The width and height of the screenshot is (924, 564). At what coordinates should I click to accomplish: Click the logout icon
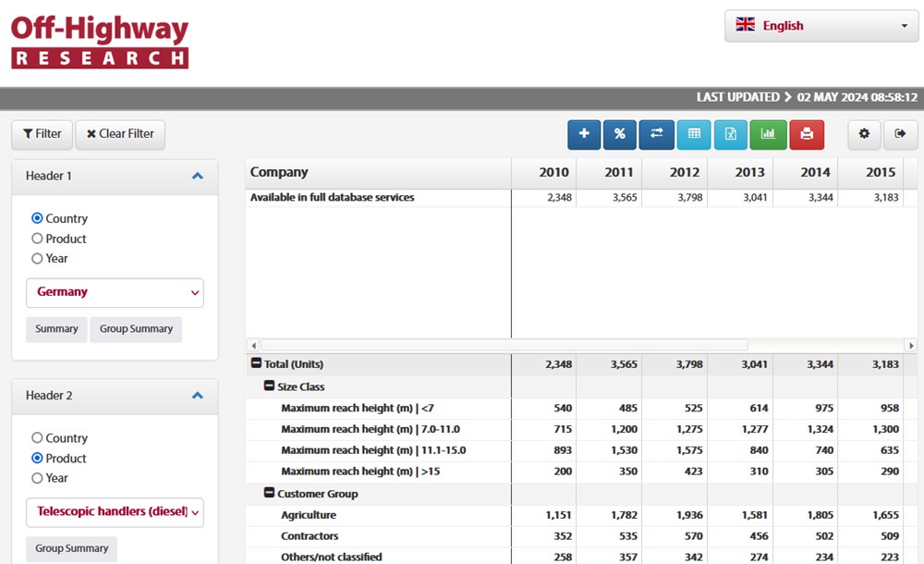[x=901, y=134]
